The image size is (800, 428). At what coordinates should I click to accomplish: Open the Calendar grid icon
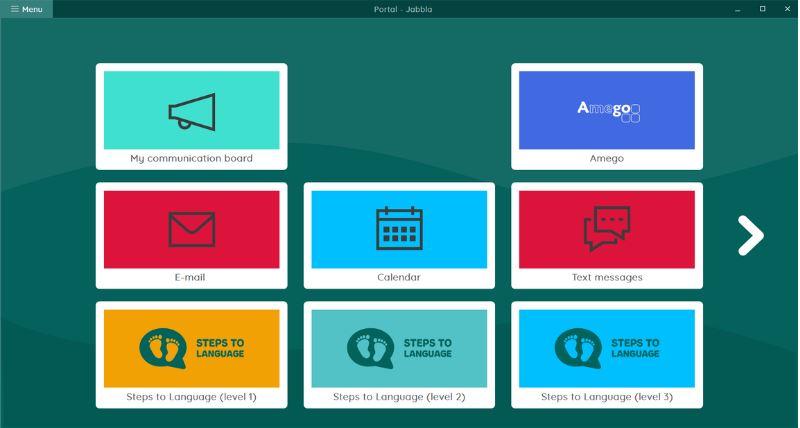(399, 229)
